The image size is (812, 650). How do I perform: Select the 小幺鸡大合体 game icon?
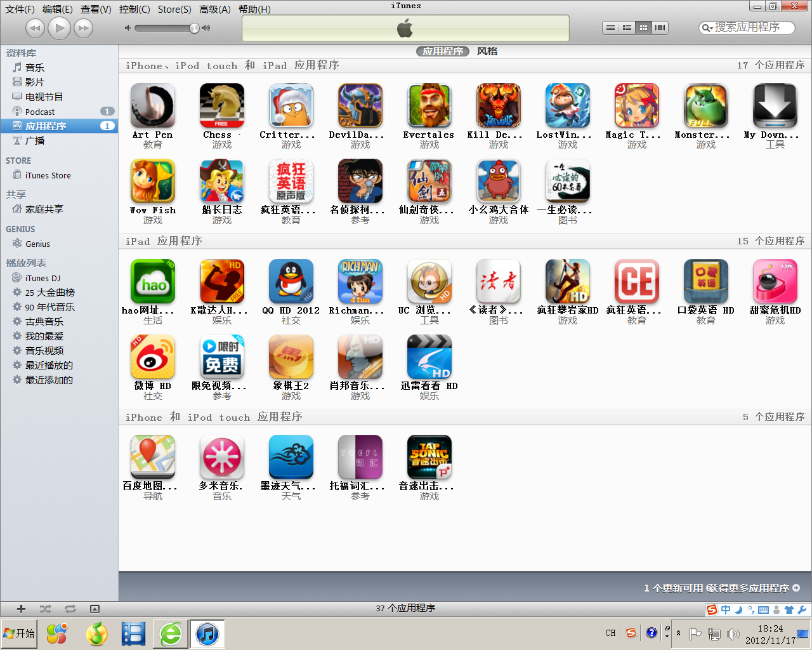click(498, 181)
